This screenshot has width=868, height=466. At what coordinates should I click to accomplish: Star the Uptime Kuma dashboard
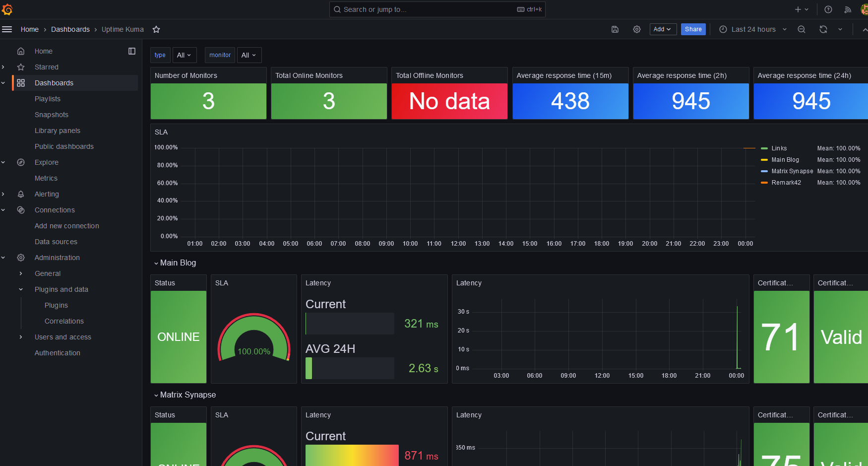tap(156, 29)
